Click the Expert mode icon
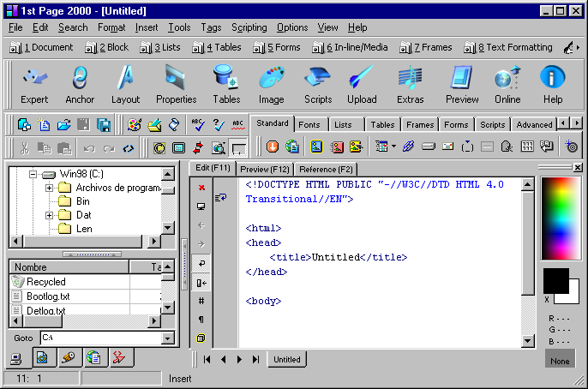 pyautogui.click(x=34, y=86)
